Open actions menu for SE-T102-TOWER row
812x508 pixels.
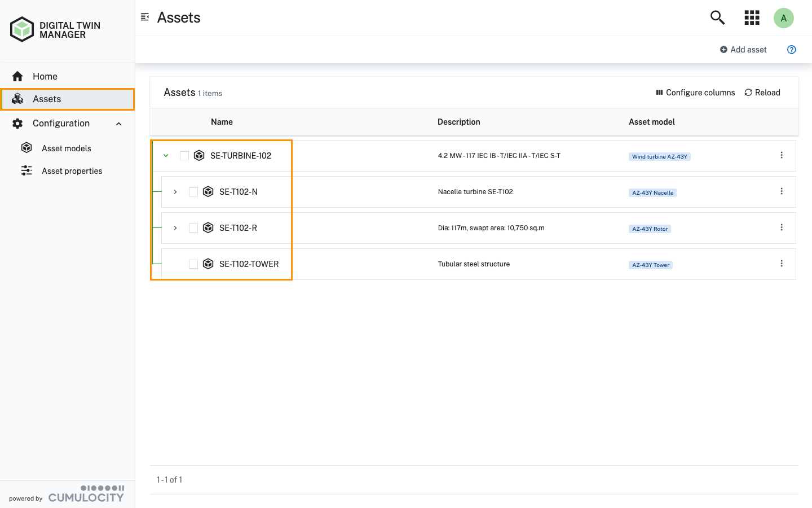(x=781, y=264)
